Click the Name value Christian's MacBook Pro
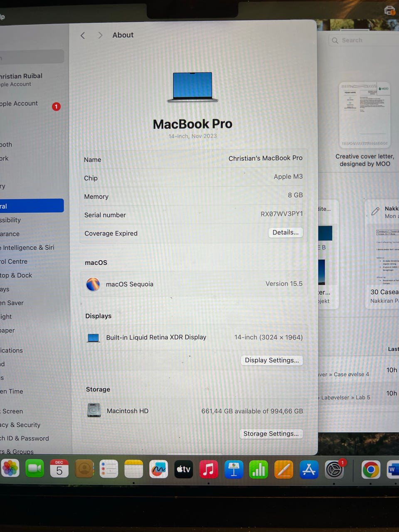 click(266, 158)
